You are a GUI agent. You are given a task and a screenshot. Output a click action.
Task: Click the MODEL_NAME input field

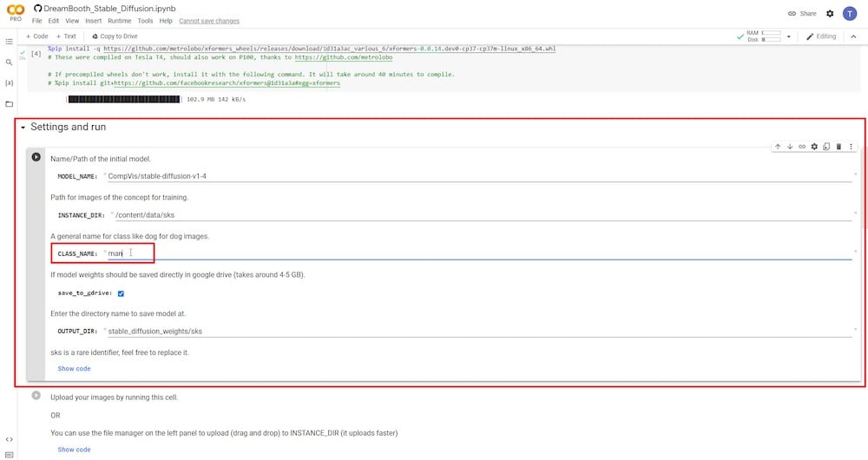pos(479,176)
